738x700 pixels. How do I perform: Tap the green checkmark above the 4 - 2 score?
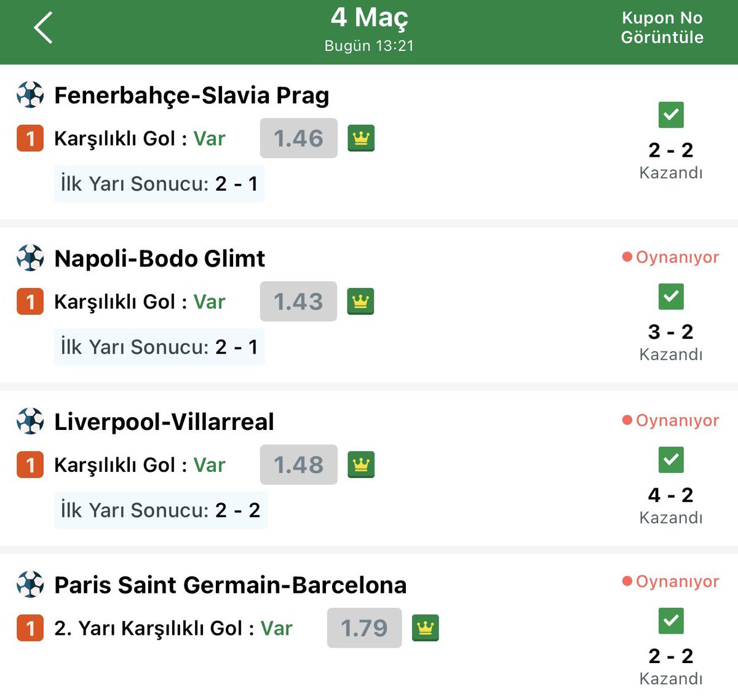pyautogui.click(x=671, y=459)
